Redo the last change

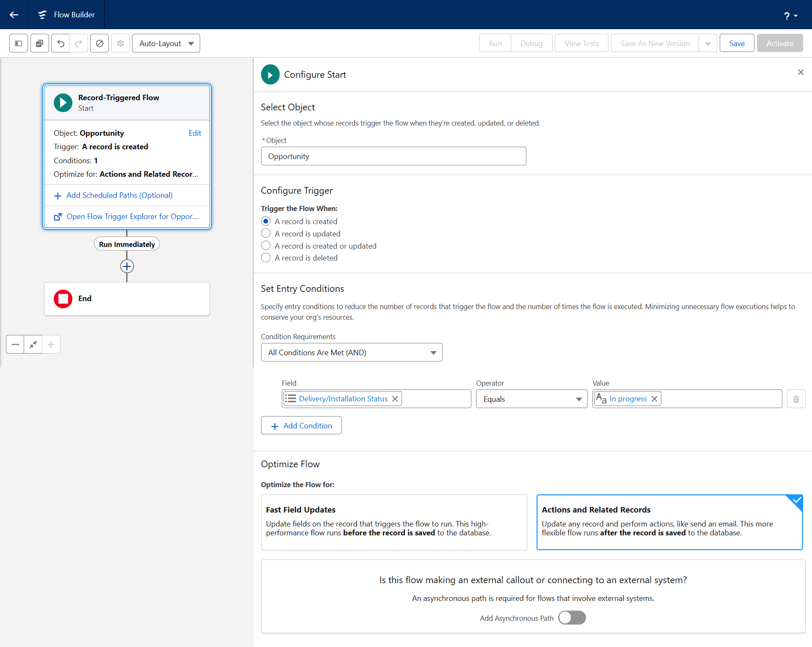79,43
